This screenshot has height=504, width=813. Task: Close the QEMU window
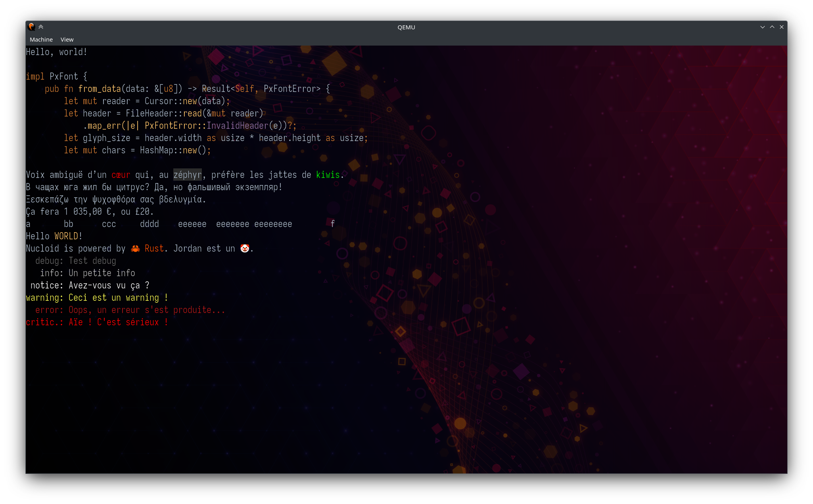[x=782, y=27]
